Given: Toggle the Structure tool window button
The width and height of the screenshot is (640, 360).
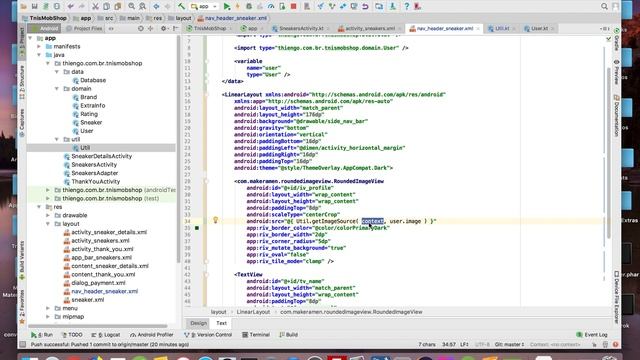Looking at the screenshot, I should click(22, 82).
